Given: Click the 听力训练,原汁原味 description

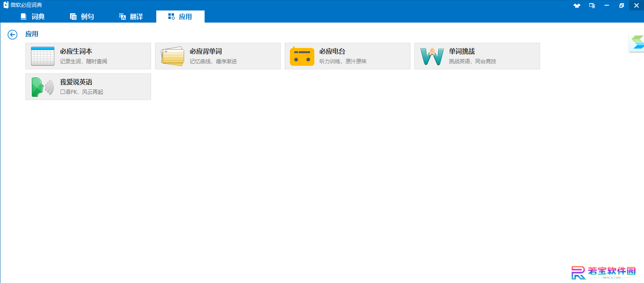Looking at the screenshot, I should coord(343,61).
